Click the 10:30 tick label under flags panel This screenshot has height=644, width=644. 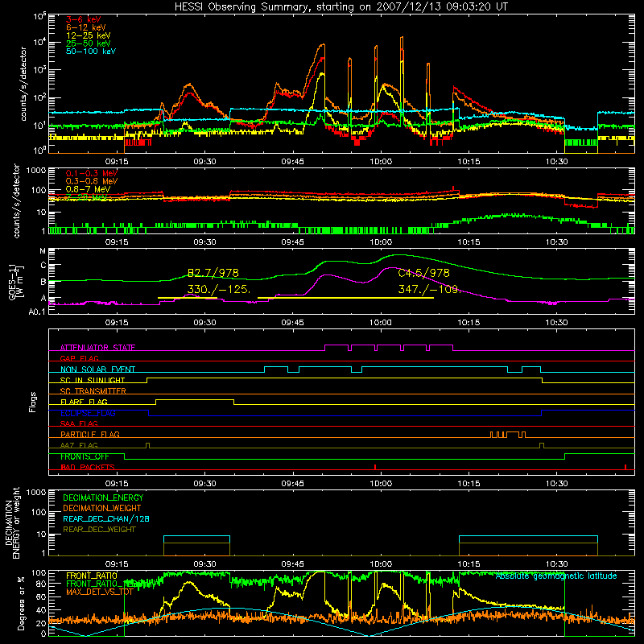click(x=557, y=484)
